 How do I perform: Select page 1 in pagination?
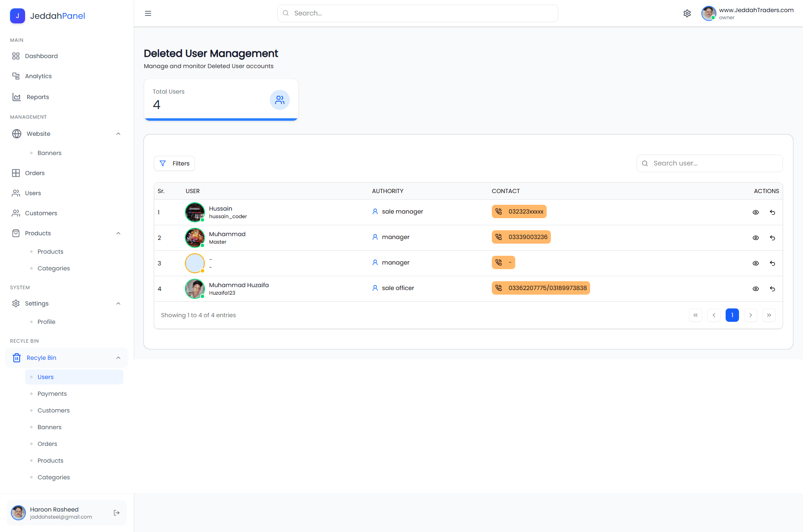732,315
